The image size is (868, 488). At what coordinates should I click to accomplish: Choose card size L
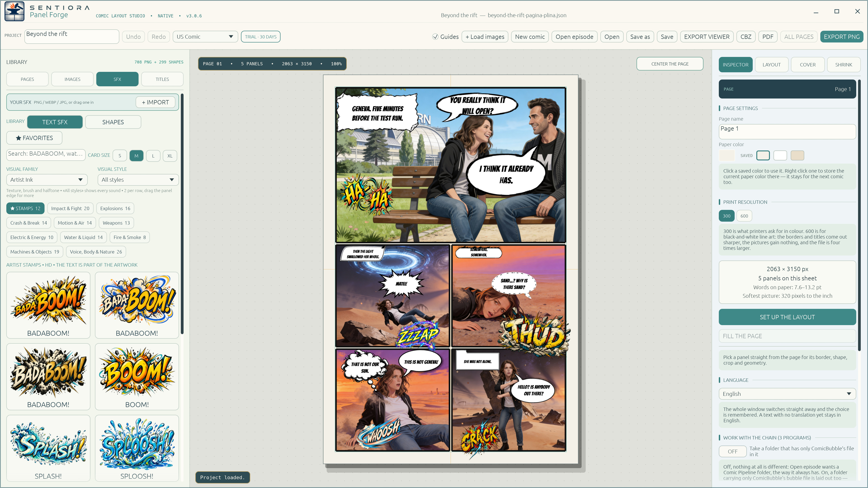point(153,156)
